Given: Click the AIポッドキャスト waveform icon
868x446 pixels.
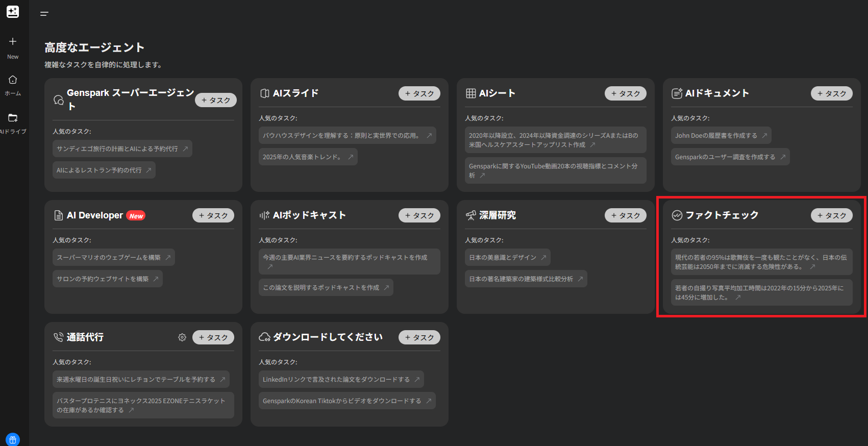Looking at the screenshot, I should point(264,215).
